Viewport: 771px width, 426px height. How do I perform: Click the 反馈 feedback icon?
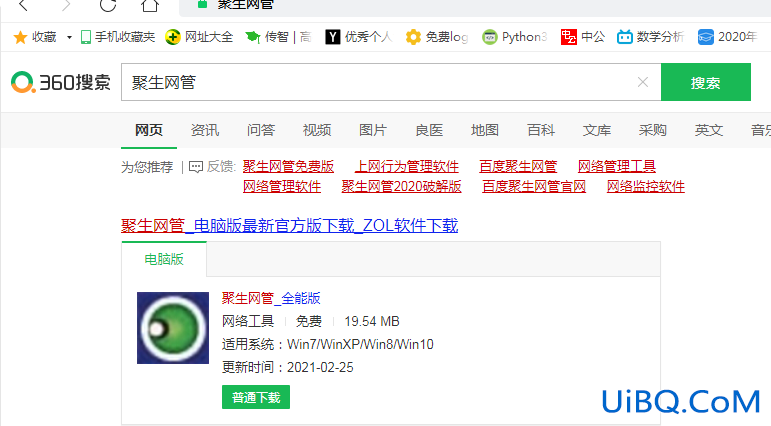[x=196, y=167]
